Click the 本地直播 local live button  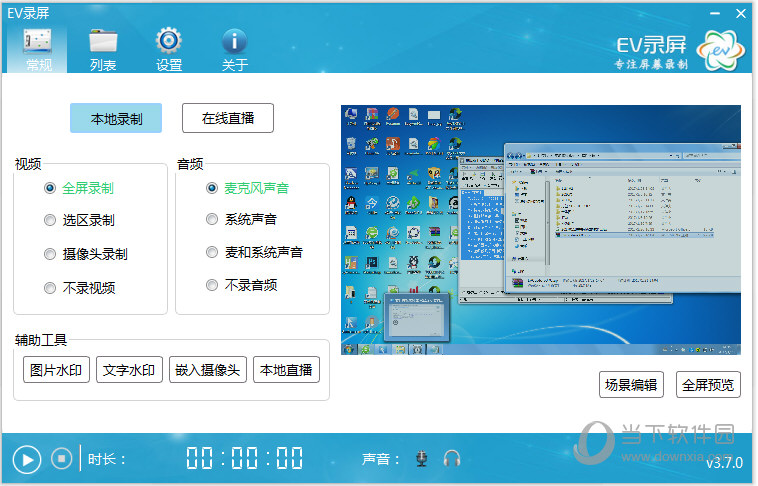(x=286, y=370)
